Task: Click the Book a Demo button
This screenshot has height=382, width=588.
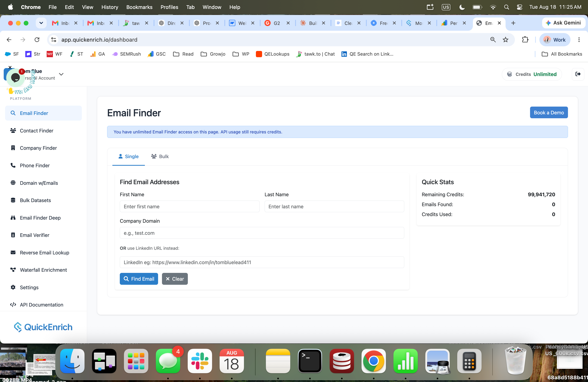Action: pos(549,112)
